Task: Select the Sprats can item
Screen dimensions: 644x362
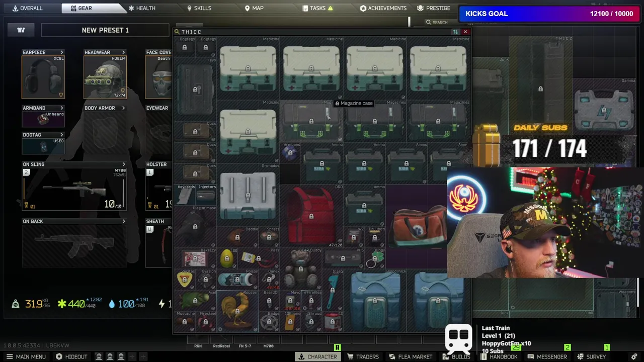Action: [x=269, y=237]
